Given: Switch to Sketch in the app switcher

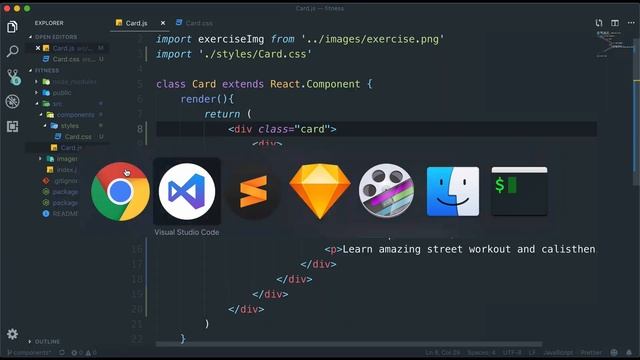Looking at the screenshot, I should click(x=320, y=191).
